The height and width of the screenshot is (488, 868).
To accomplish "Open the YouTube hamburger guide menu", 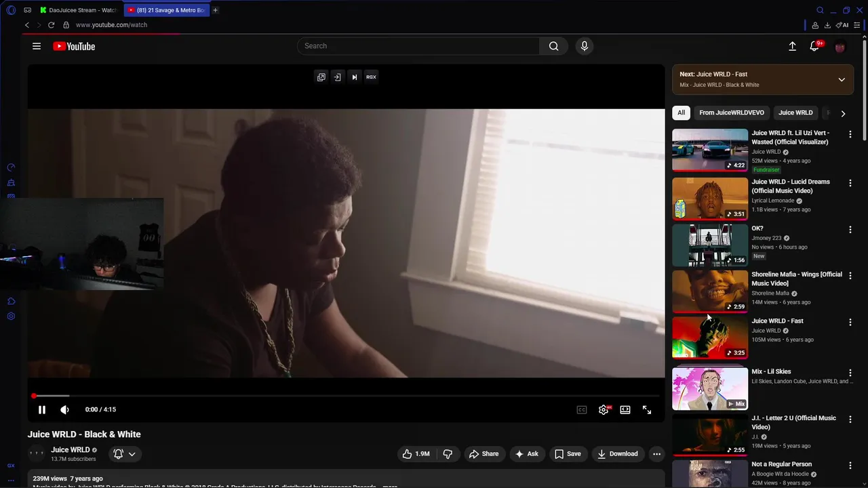I will tap(37, 46).
